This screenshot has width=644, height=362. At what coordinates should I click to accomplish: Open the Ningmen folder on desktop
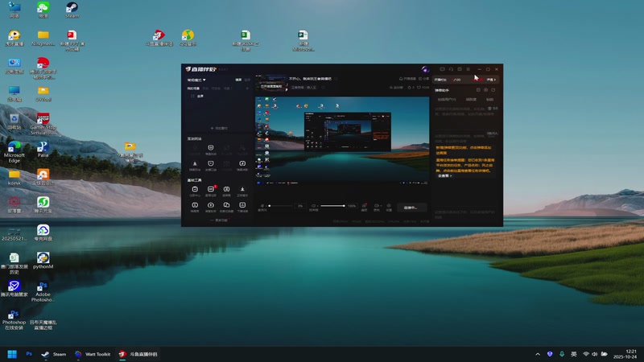point(43,38)
